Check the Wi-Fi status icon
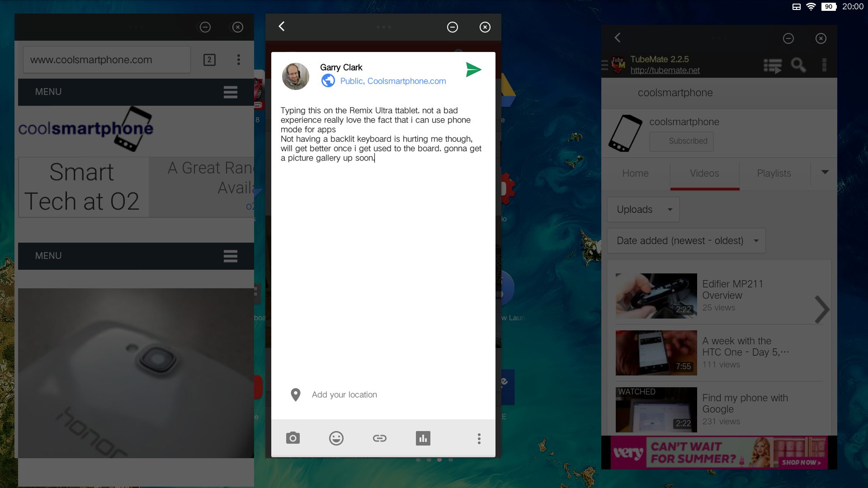Viewport: 868px width, 488px height. pos(811,6)
